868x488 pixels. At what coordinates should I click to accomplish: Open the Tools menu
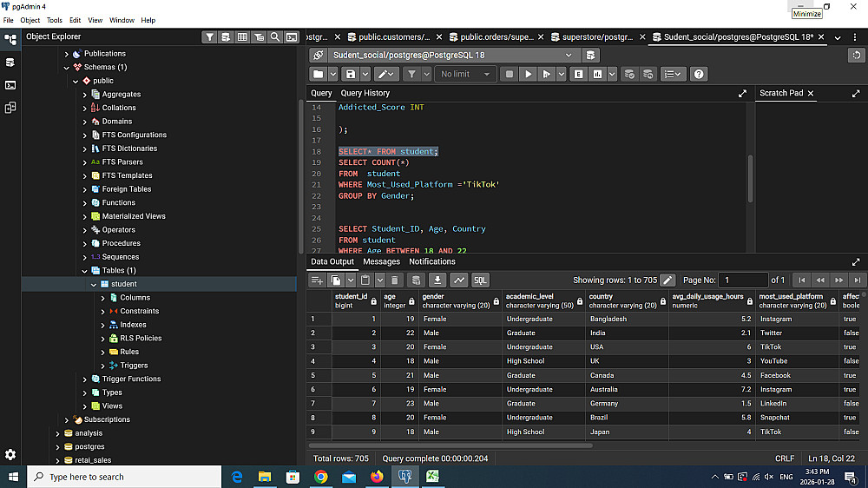point(54,20)
